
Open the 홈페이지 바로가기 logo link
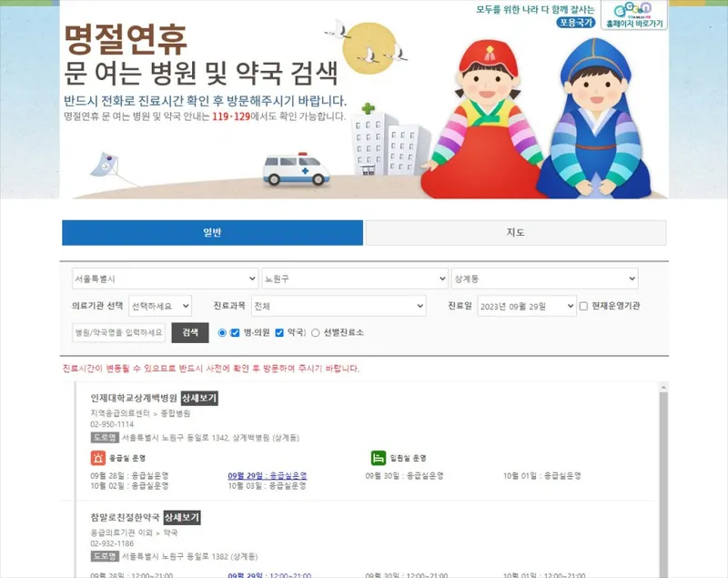click(x=634, y=15)
